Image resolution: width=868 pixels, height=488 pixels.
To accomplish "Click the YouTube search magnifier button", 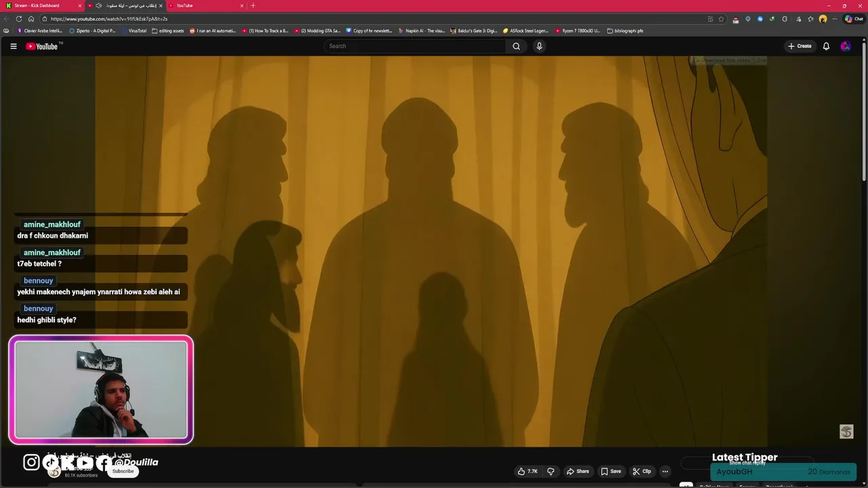I will pyautogui.click(x=516, y=46).
